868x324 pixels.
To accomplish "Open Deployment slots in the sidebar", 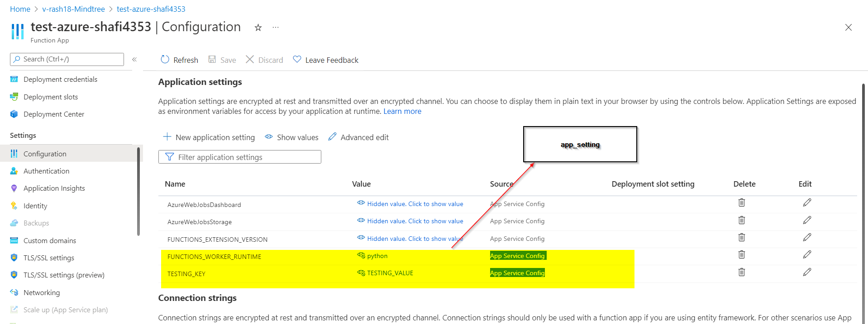I will pos(51,97).
